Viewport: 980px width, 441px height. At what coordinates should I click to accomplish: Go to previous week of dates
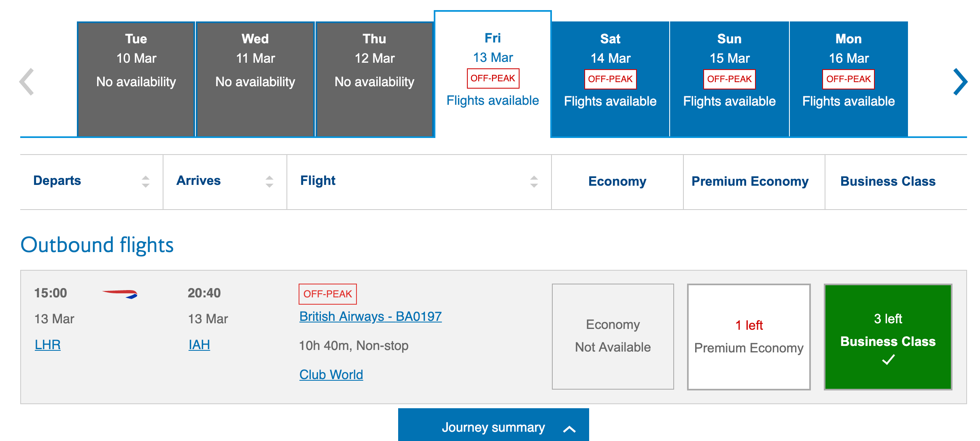[x=27, y=82]
